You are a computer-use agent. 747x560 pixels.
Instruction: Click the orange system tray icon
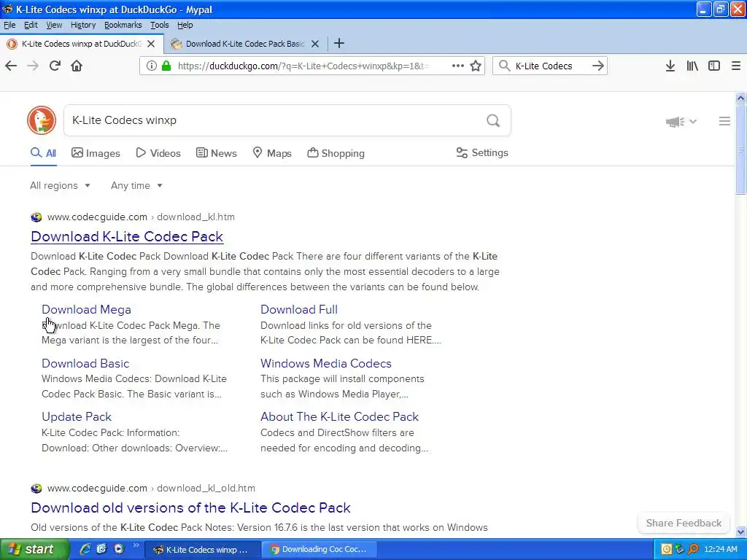tap(667, 549)
